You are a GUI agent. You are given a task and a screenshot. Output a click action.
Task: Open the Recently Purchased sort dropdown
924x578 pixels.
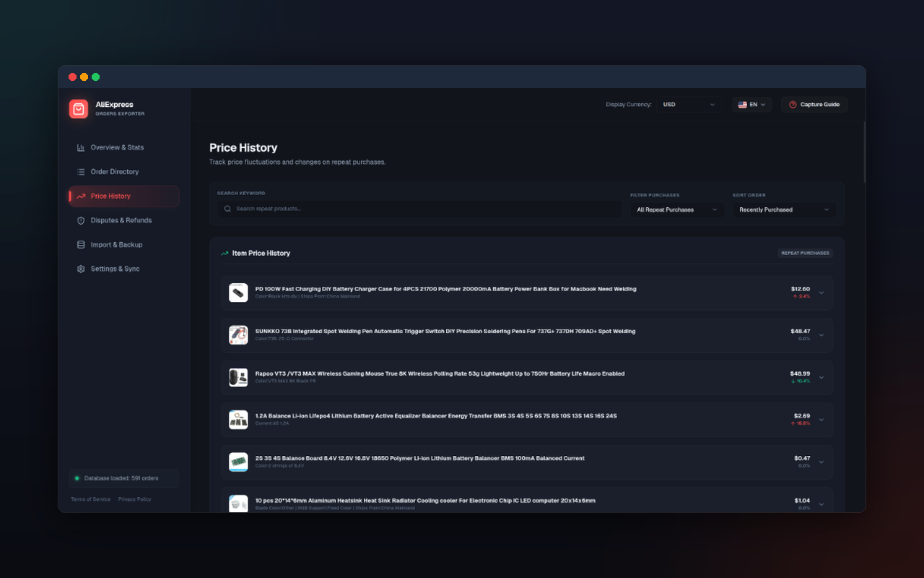point(785,210)
